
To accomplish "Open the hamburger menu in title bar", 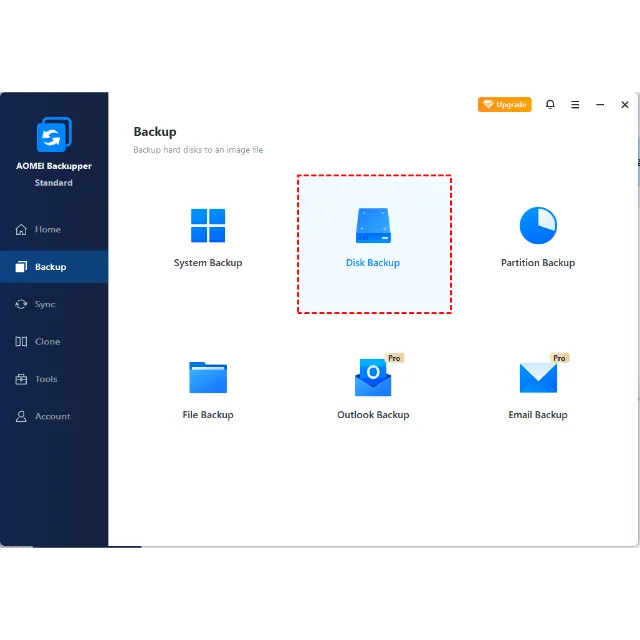I will coord(575,104).
